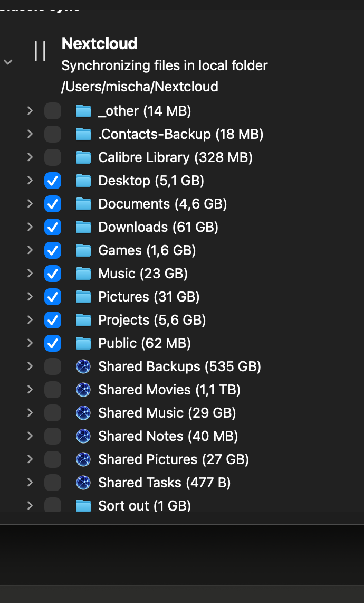Click the sync paused icon beside Nextcloud

[x=40, y=51]
